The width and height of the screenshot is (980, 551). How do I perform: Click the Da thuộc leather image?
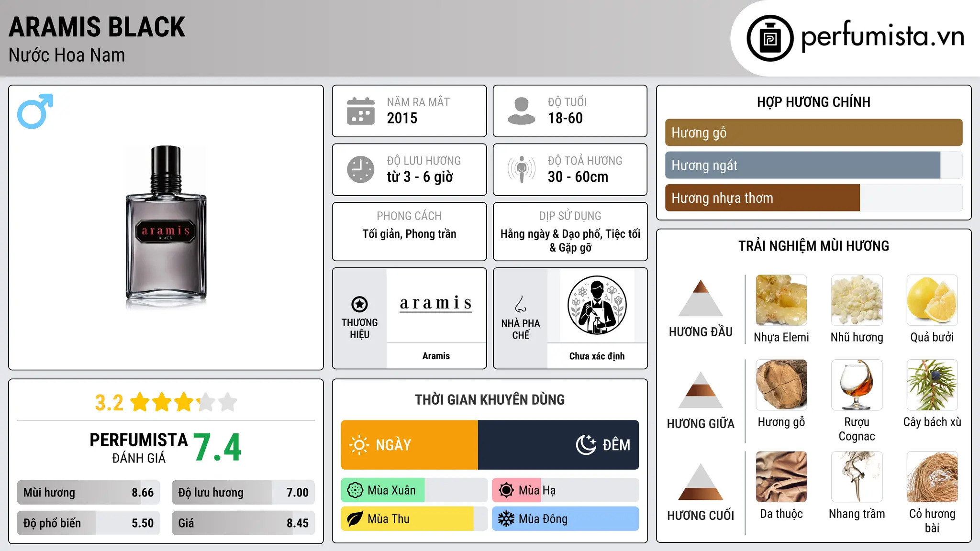click(x=781, y=477)
